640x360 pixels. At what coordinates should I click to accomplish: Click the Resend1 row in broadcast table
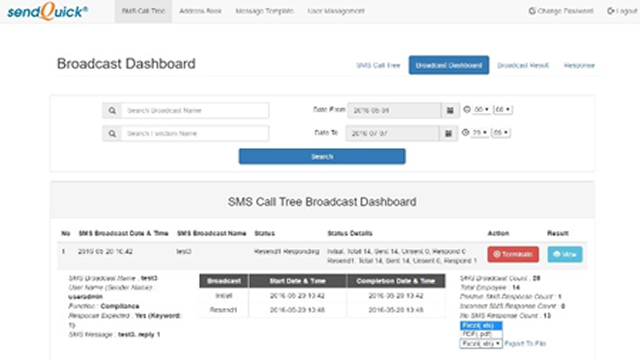pos(322,310)
